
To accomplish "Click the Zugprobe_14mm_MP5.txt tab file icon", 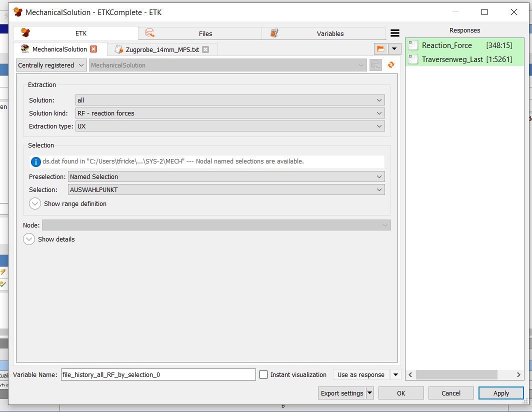I will tap(118, 49).
